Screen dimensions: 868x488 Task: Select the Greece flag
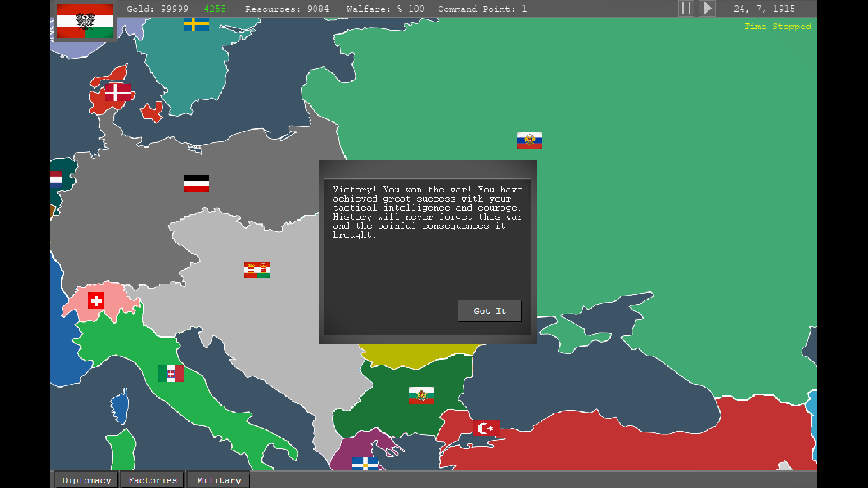365,464
